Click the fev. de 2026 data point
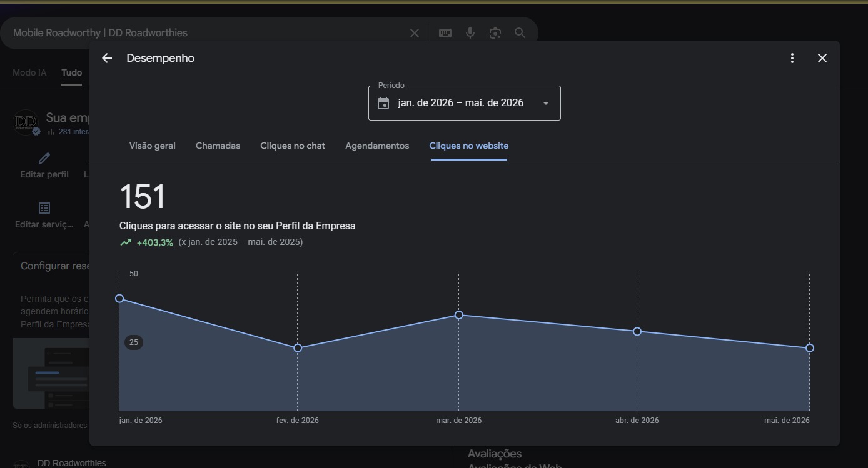Screen dimensions: 868x468 coord(298,348)
